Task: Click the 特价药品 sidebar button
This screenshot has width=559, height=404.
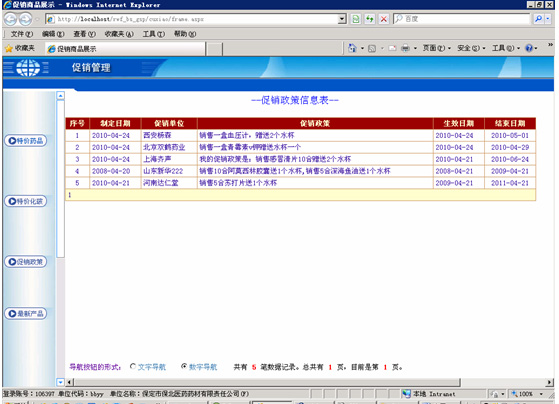Action: click(x=25, y=140)
